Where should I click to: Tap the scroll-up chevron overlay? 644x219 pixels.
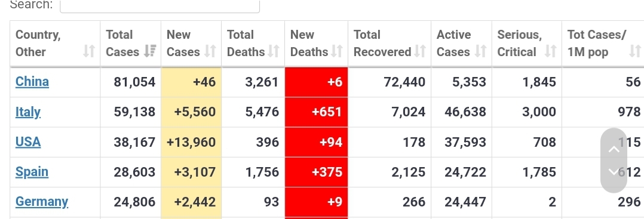pyautogui.click(x=614, y=149)
